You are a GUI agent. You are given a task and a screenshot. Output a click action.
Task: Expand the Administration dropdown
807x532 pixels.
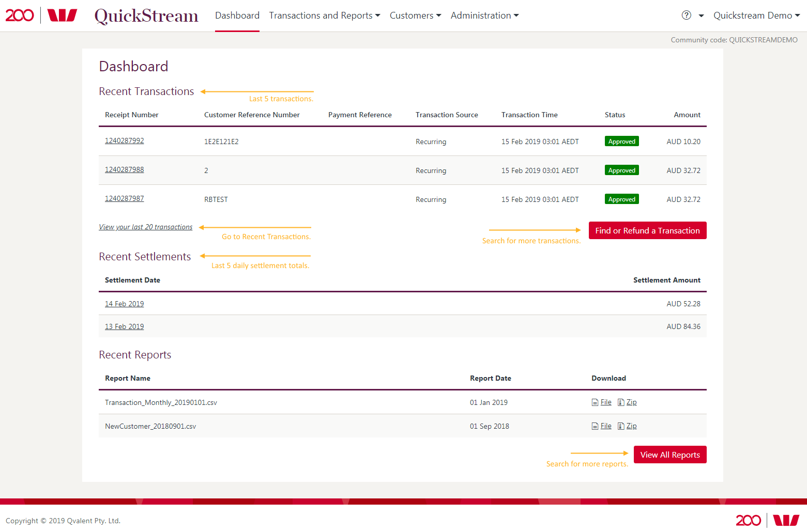(x=484, y=15)
